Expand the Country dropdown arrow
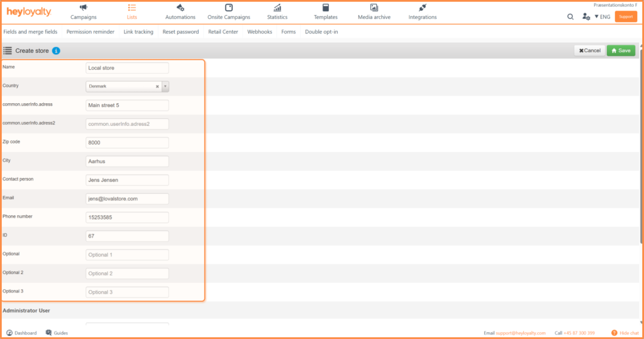This screenshot has width=644, height=339. click(165, 87)
